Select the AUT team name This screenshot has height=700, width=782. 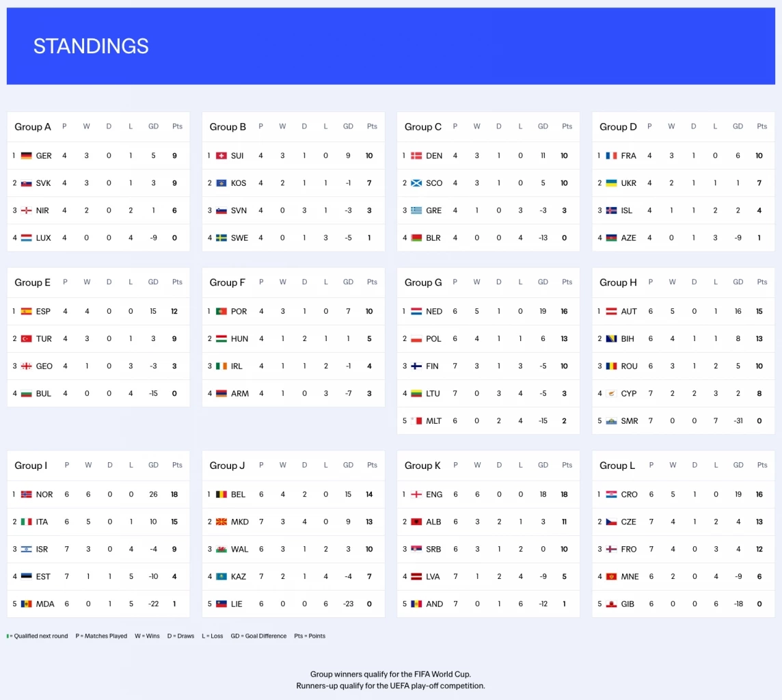(x=629, y=312)
